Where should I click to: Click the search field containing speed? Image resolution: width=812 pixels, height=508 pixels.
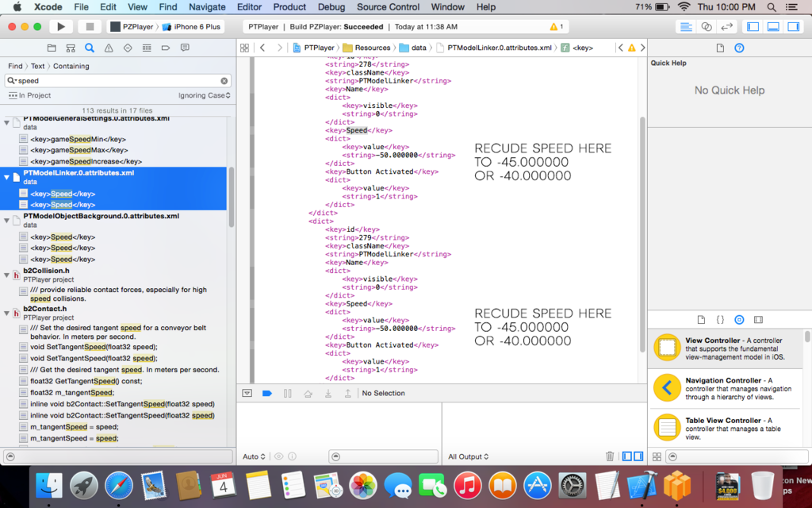[x=118, y=81]
